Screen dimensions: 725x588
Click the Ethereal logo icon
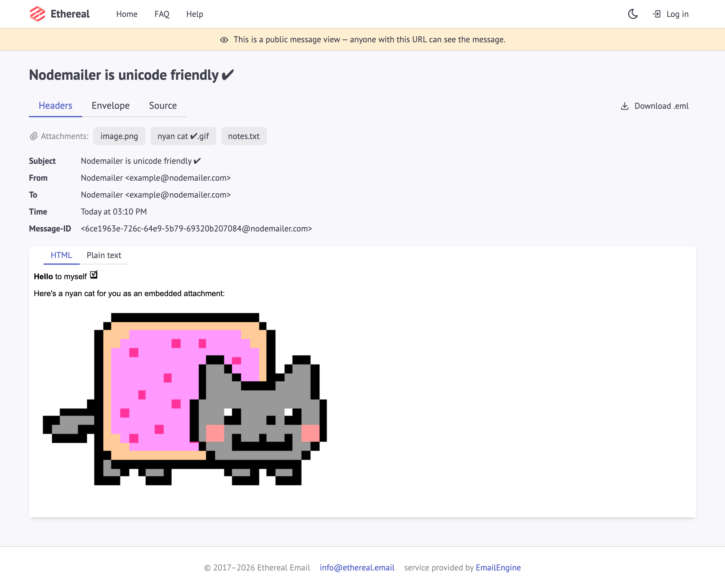(x=37, y=14)
